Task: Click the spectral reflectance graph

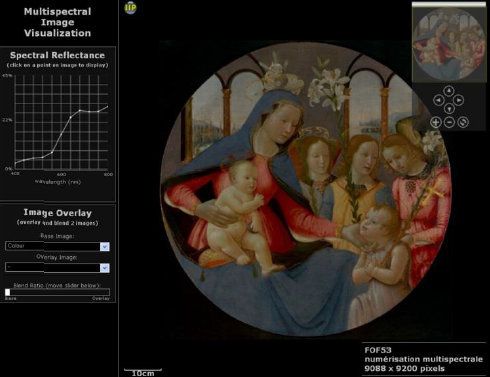Action: [61, 123]
